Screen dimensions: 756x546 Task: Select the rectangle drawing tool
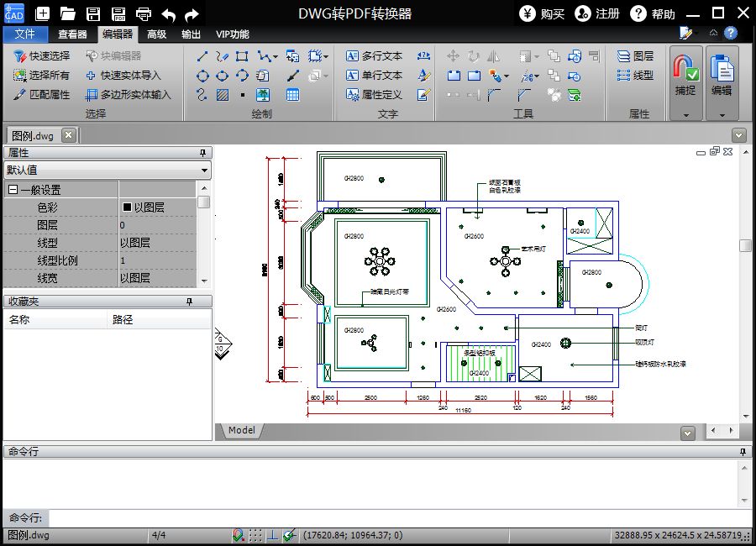tap(242, 56)
